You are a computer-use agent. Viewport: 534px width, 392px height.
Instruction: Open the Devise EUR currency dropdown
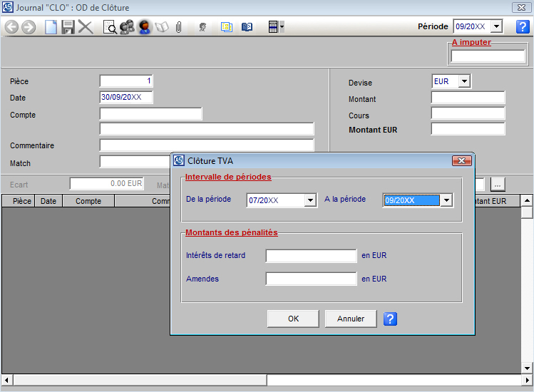464,81
